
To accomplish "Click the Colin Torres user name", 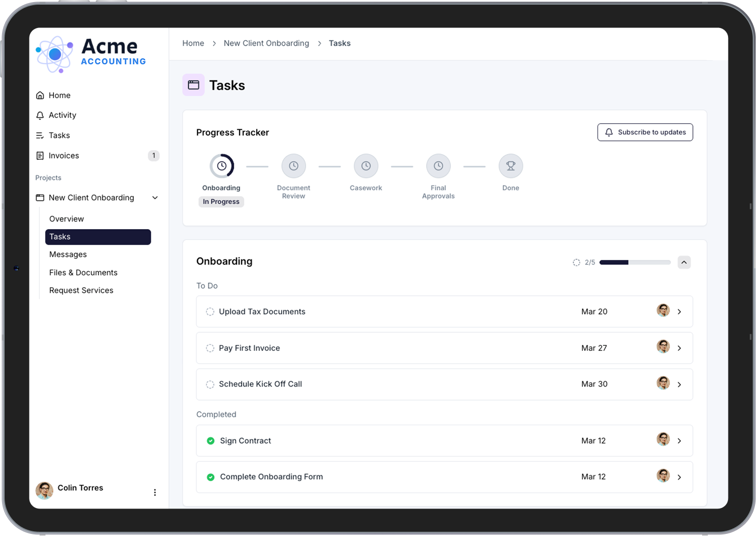I will [x=80, y=488].
